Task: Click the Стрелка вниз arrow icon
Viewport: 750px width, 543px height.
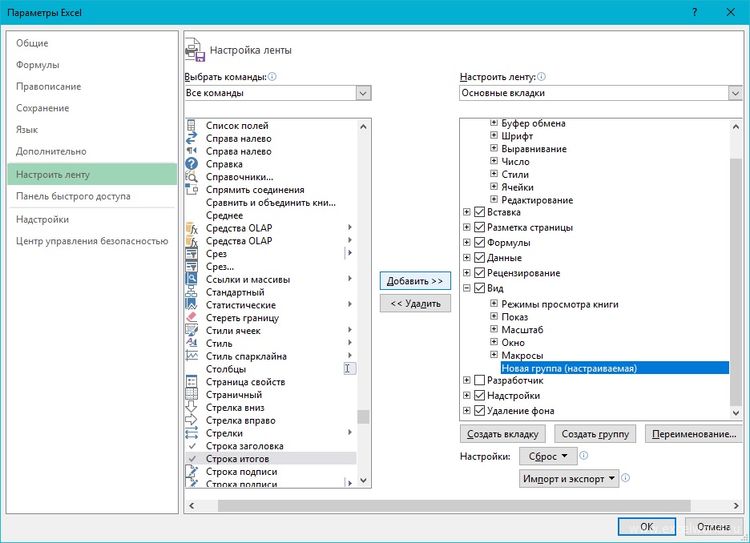Action: point(191,408)
